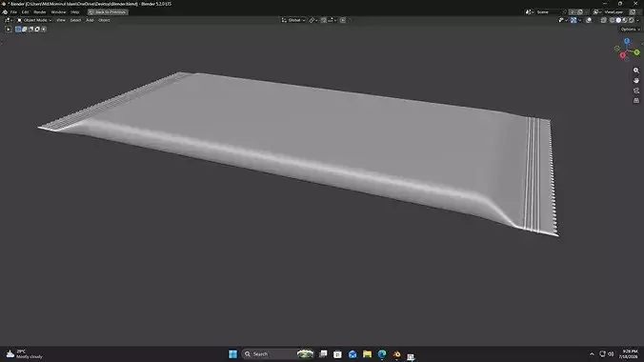Open the Help menu

click(74, 12)
